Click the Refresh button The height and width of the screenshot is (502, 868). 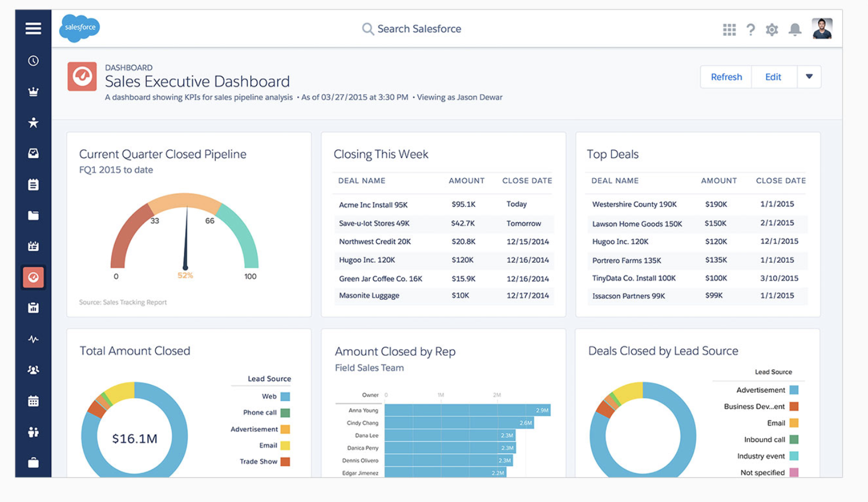[x=726, y=77]
